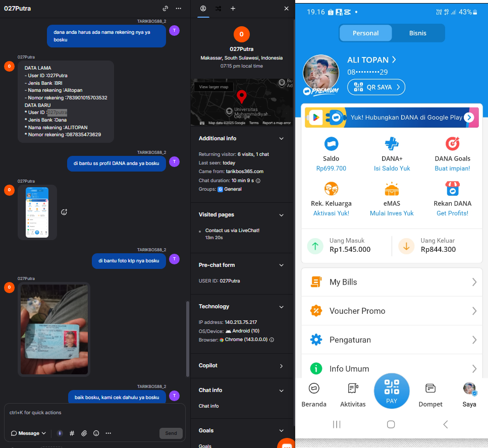488x448 pixels.
Task: Open the Contact us via LiveChat! page link
Action: 232,231
